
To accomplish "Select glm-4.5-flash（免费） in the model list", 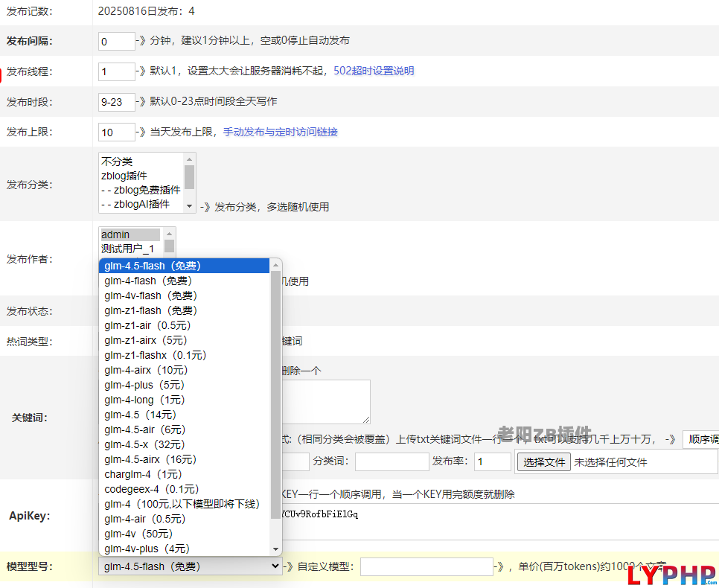I will point(184,266).
